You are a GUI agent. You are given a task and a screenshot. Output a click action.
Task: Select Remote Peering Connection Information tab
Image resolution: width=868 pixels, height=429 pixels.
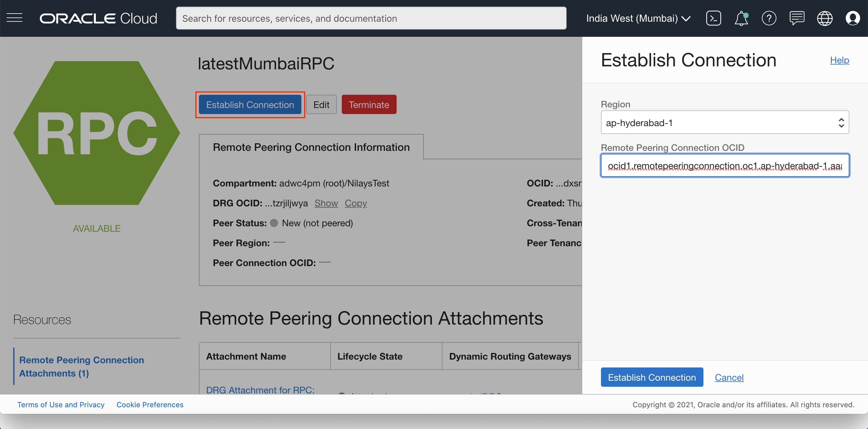(311, 147)
